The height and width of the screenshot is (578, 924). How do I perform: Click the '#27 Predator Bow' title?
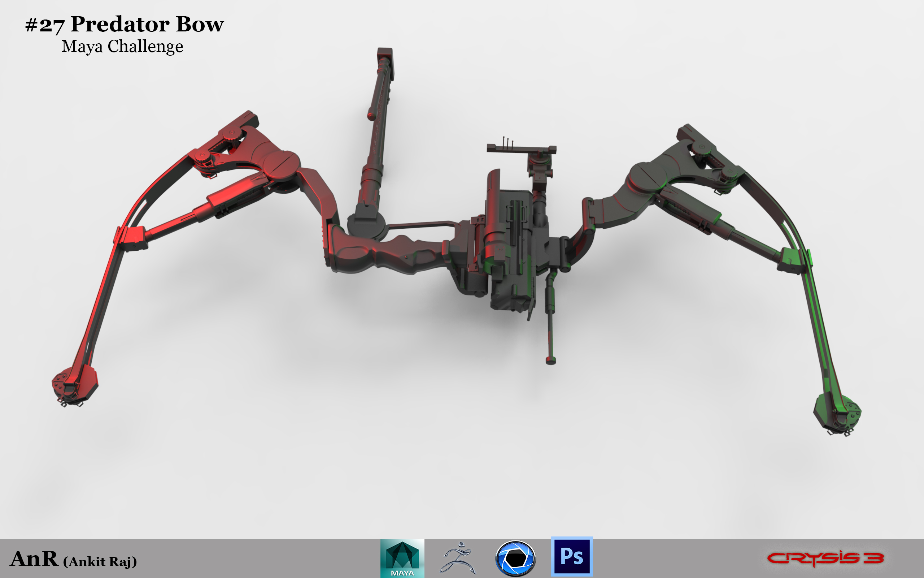click(125, 25)
